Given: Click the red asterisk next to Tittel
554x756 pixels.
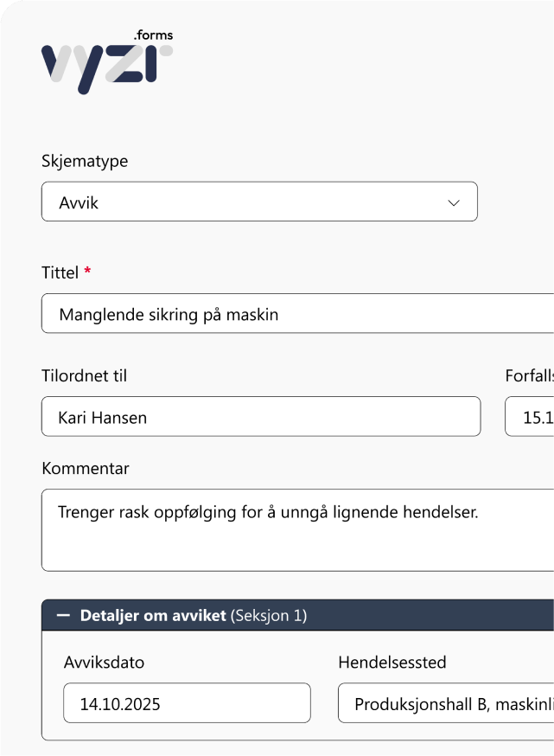Looking at the screenshot, I should [x=89, y=271].
